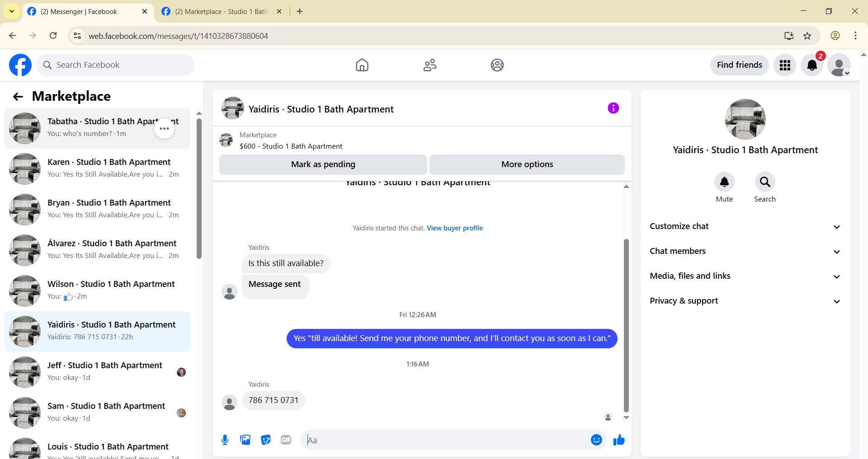Screen dimensions: 868x459
Task: Expand Customize chat section
Action: (745, 226)
